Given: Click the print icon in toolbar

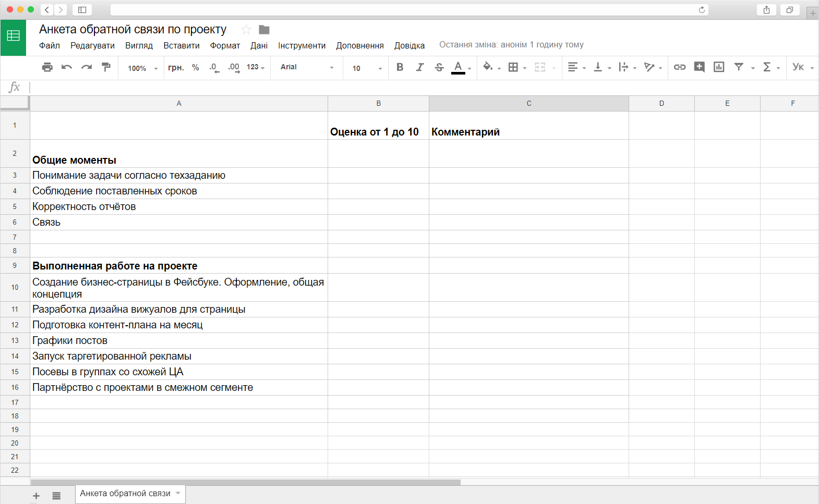Looking at the screenshot, I should tap(47, 67).
